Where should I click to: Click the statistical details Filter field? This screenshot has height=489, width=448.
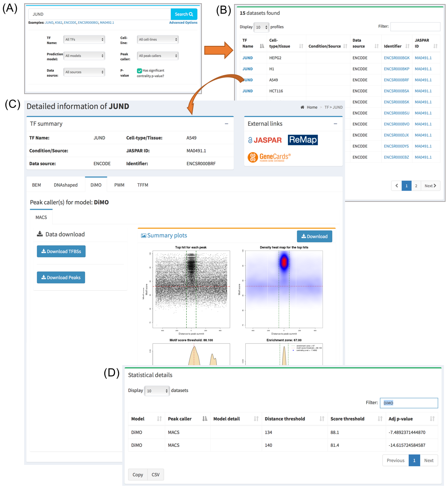coord(409,403)
